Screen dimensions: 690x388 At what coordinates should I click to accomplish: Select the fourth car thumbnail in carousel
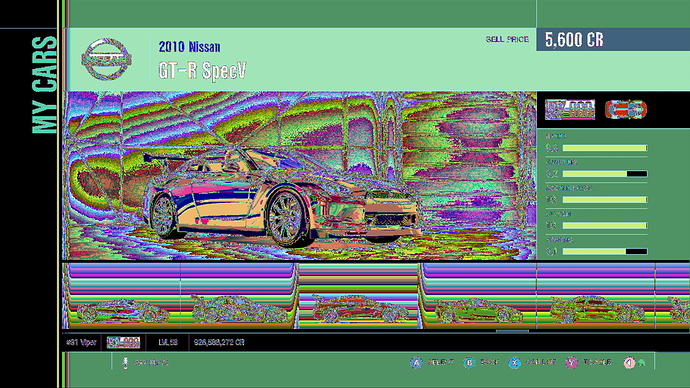click(479, 296)
